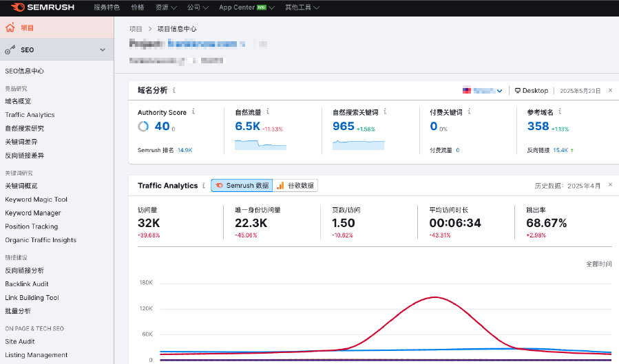The width and height of the screenshot is (619, 364).
Task: Click the 965 keywords value
Action: pyautogui.click(x=344, y=126)
